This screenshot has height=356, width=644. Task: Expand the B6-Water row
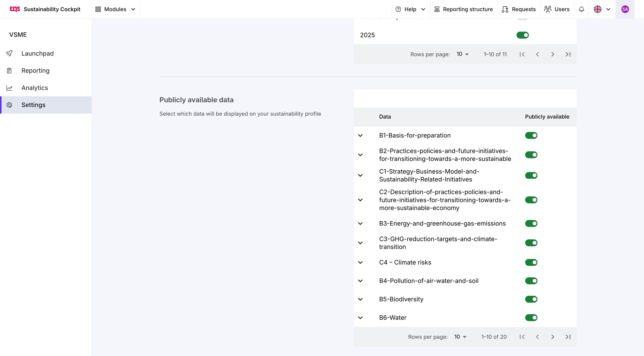(x=360, y=318)
